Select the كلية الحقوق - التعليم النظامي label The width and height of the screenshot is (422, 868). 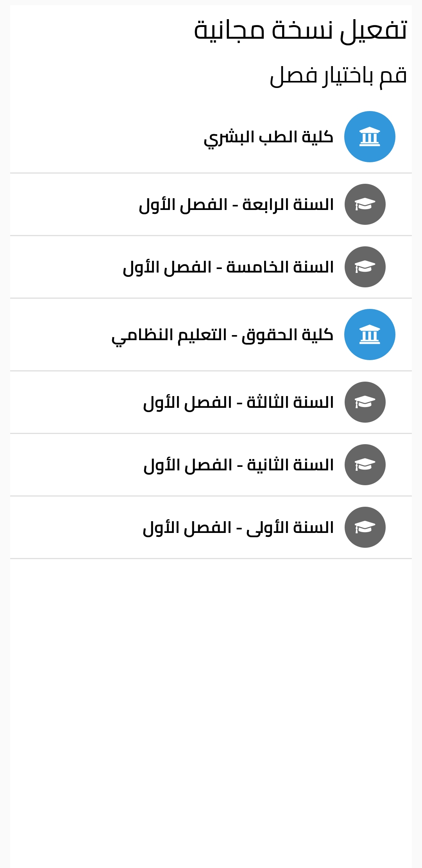point(222,335)
